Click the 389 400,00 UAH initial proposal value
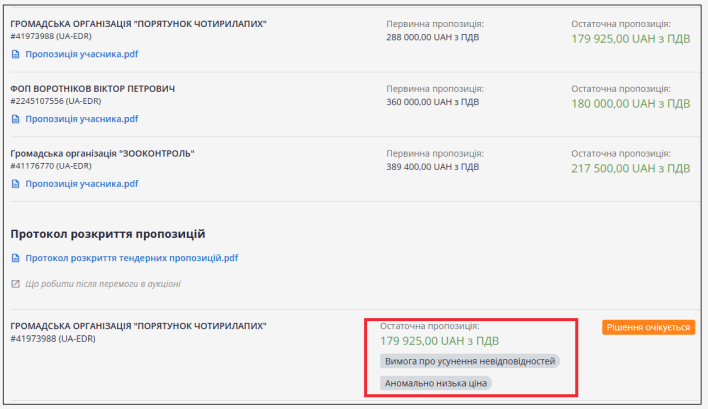Image resolution: width=708 pixels, height=409 pixels. tap(432, 166)
